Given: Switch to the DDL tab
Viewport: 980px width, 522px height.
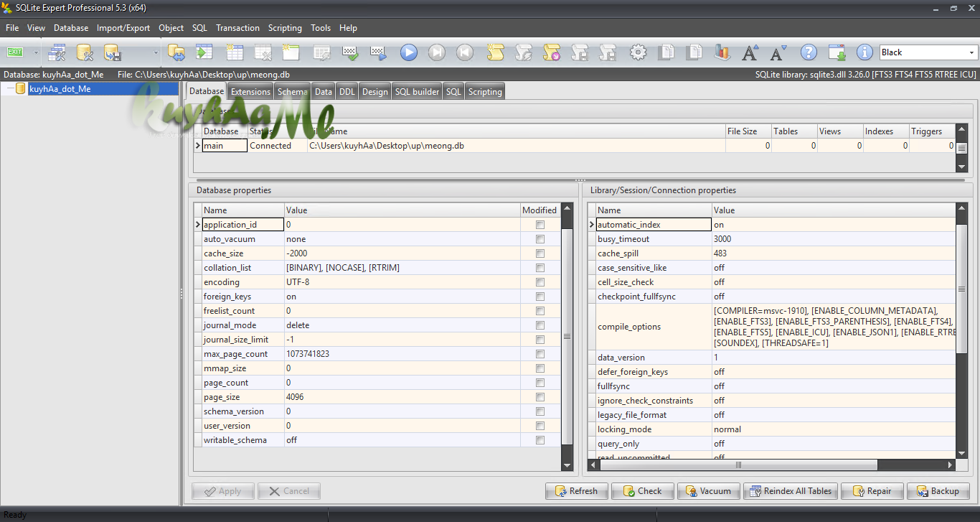Looking at the screenshot, I should 347,92.
